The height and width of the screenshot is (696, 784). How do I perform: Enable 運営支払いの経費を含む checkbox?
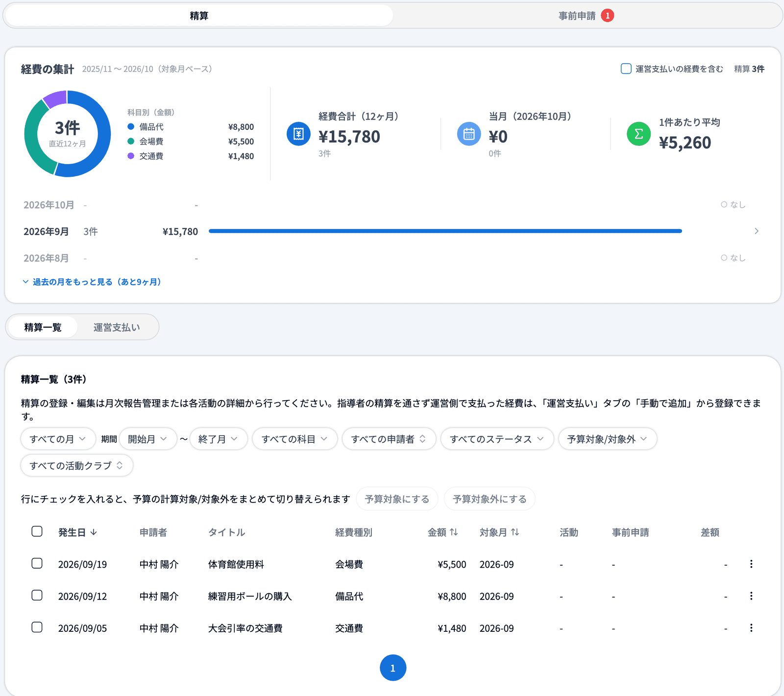pos(626,69)
